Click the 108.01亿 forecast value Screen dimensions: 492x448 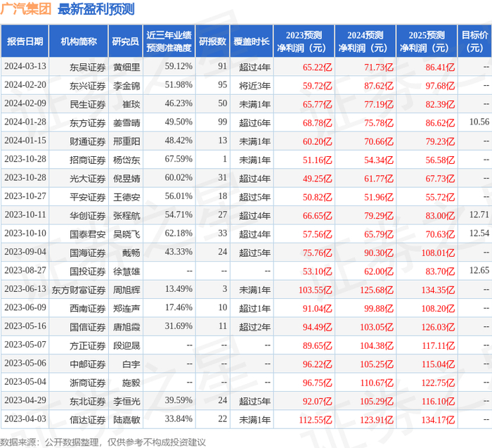438,252
